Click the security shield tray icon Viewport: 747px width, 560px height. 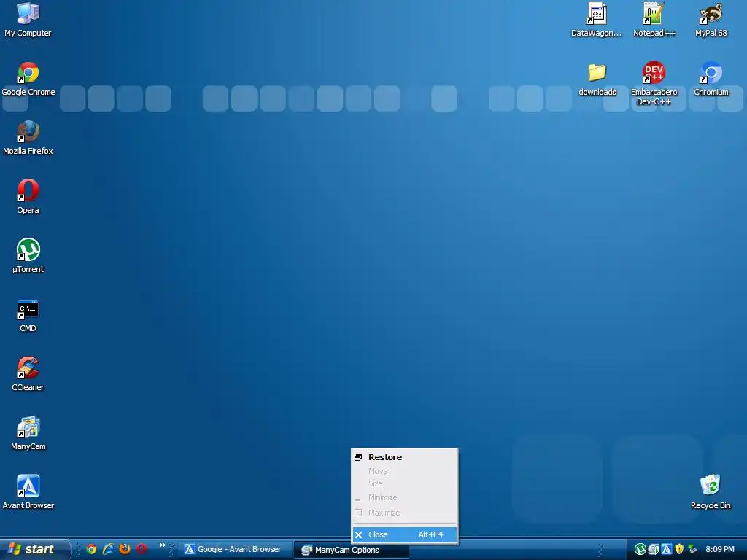click(x=679, y=550)
